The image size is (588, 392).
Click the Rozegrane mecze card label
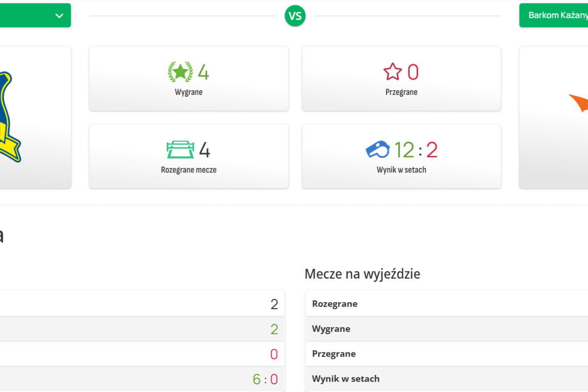(189, 170)
